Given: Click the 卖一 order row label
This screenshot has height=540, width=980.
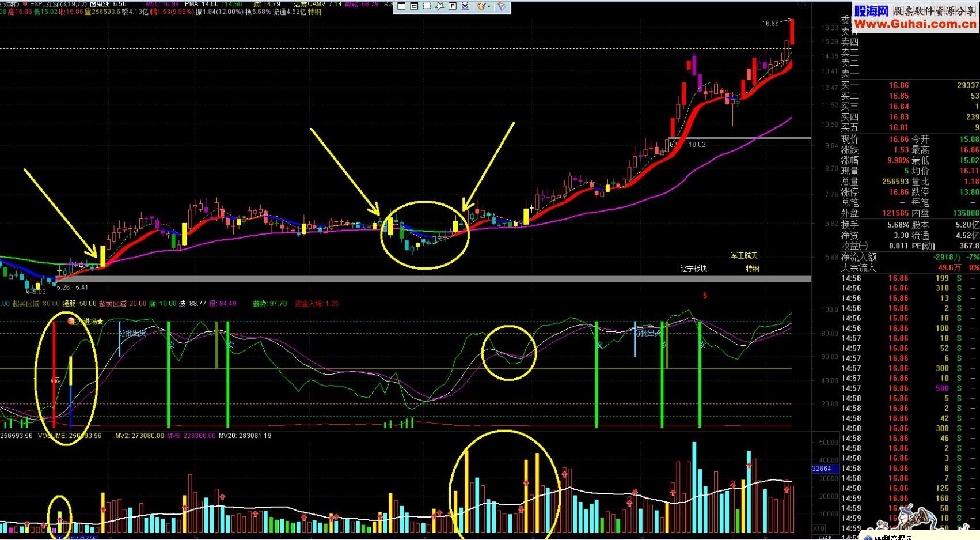Looking at the screenshot, I should [849, 74].
